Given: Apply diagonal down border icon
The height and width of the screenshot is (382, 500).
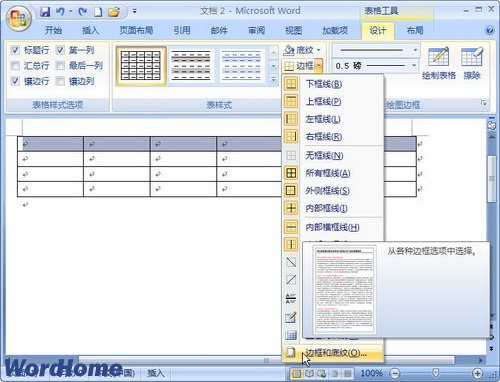Looking at the screenshot, I should tap(291, 262).
